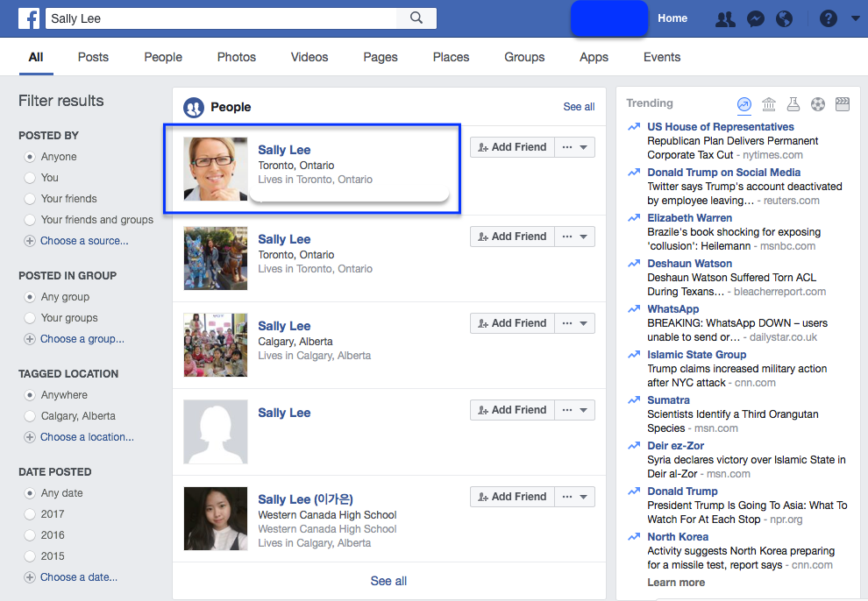This screenshot has width=868, height=601.
Task: Show Science and Technology trending icon
Action: (793, 103)
